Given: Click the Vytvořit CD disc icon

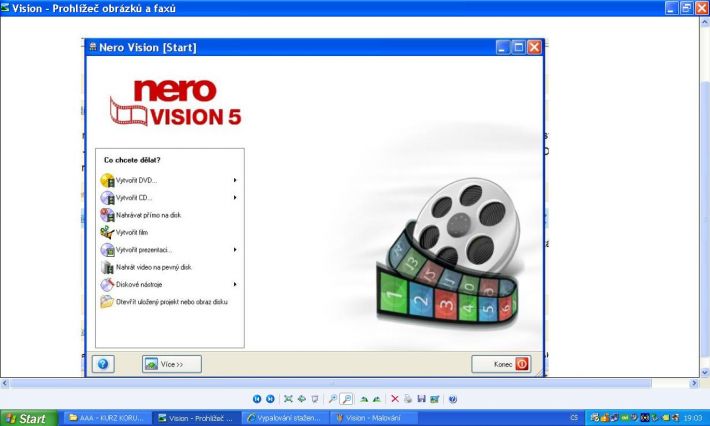Looking at the screenshot, I should (x=107, y=198).
